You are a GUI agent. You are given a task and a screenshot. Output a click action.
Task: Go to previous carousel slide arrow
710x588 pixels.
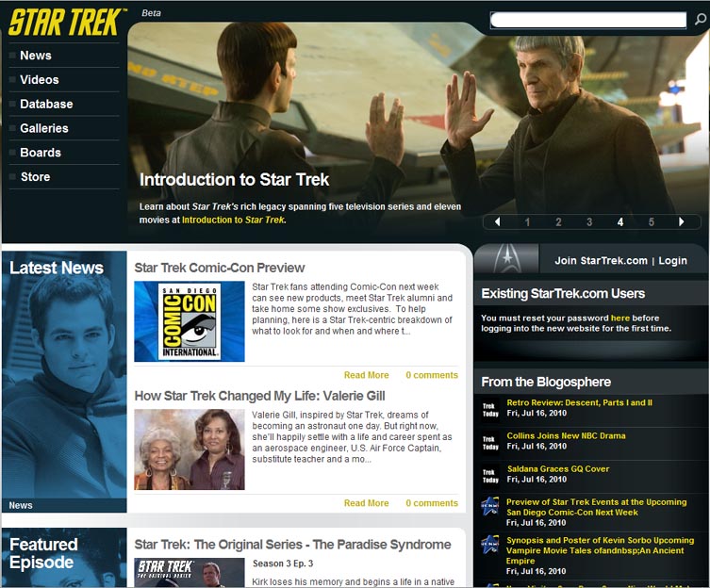(497, 221)
